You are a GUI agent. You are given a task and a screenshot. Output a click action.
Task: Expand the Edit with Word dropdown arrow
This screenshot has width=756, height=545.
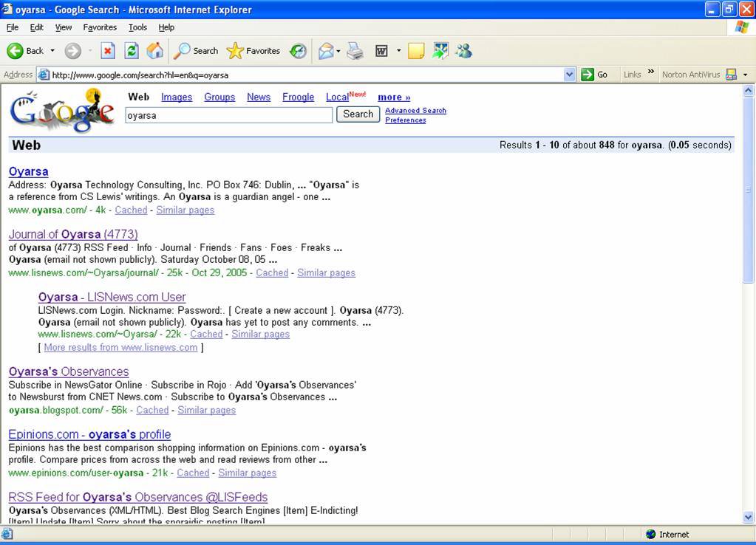[x=399, y=51]
